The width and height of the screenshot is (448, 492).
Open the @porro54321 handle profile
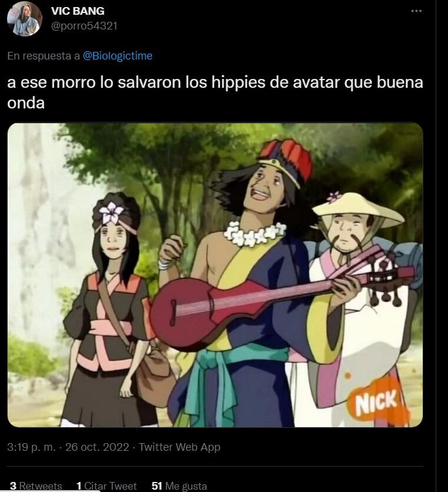[x=84, y=26]
